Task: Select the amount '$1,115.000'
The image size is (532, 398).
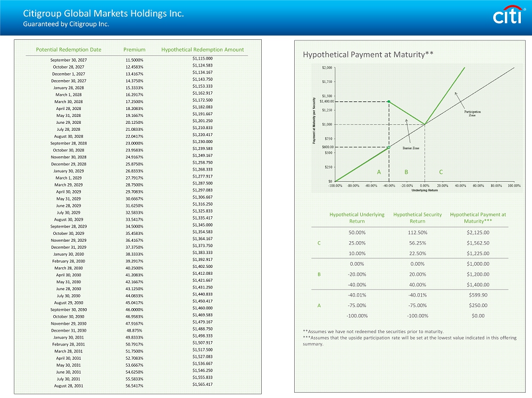Action: pos(203,58)
